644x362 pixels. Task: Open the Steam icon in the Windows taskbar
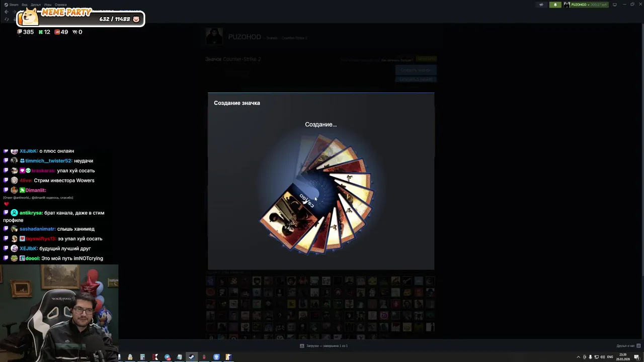pos(192,357)
